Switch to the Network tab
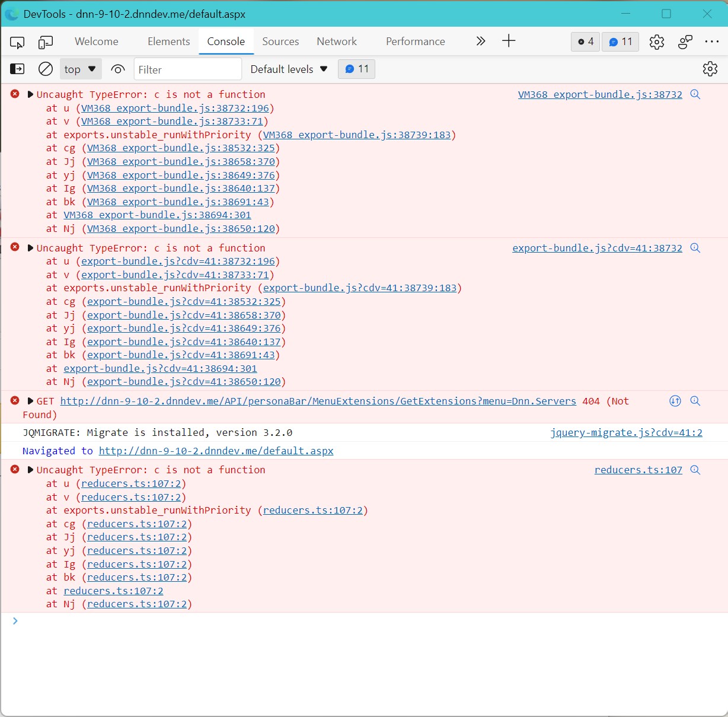The height and width of the screenshot is (717, 728). [336, 42]
